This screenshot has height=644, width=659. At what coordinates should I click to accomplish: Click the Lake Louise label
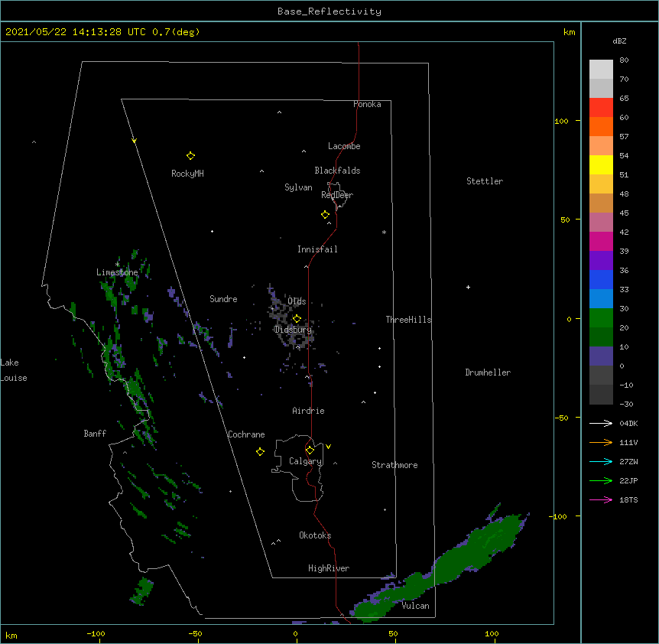pos(14,370)
